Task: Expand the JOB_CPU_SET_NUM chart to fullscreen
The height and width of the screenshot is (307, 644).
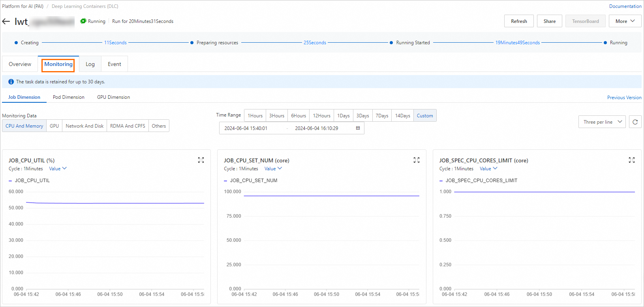Action: pos(417,160)
